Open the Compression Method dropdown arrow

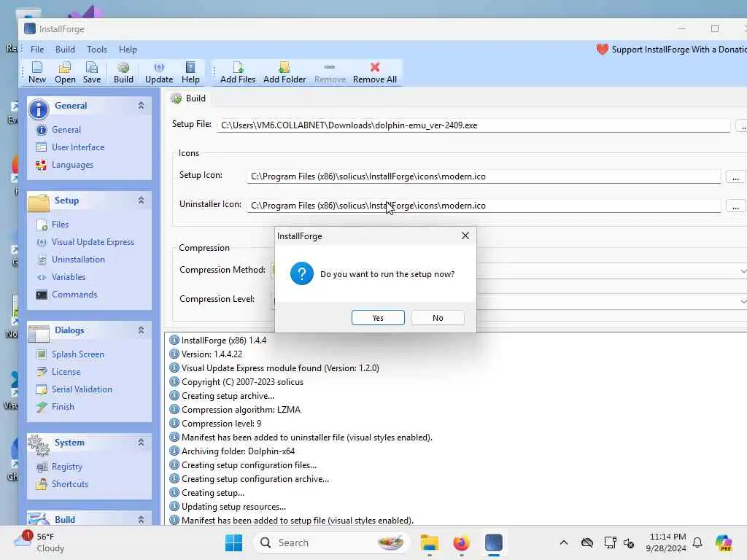(x=743, y=271)
